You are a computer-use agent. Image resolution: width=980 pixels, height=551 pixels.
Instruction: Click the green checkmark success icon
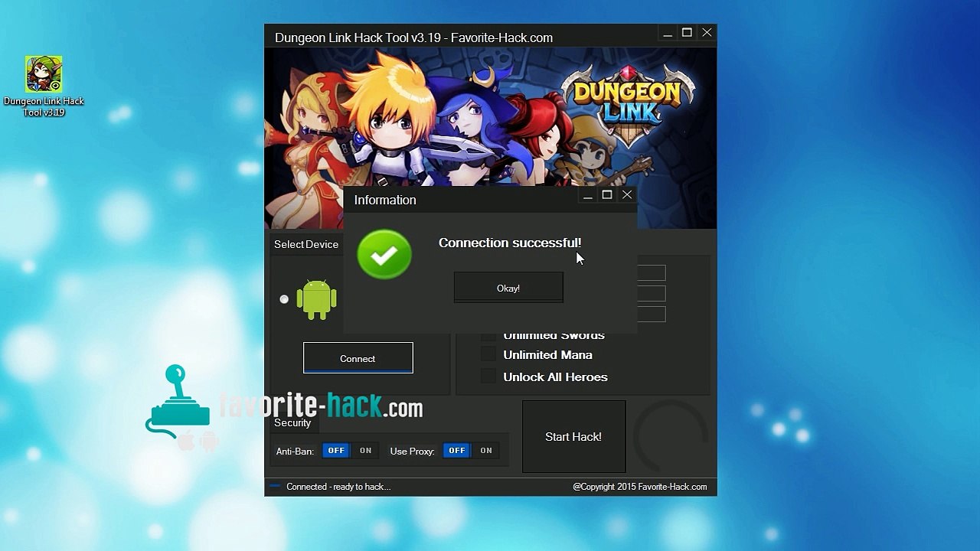tap(384, 255)
